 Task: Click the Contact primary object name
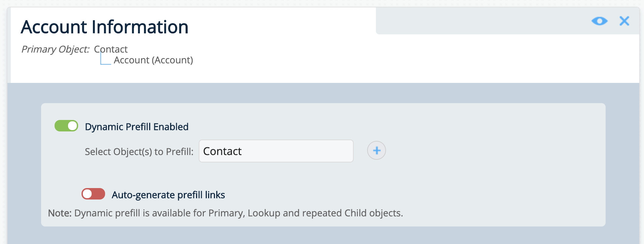(x=110, y=49)
